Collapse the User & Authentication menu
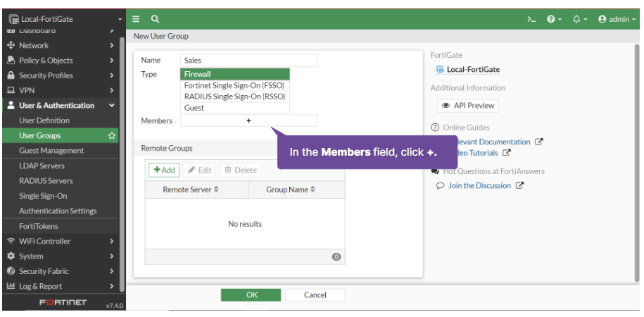The image size is (644, 317). [61, 105]
